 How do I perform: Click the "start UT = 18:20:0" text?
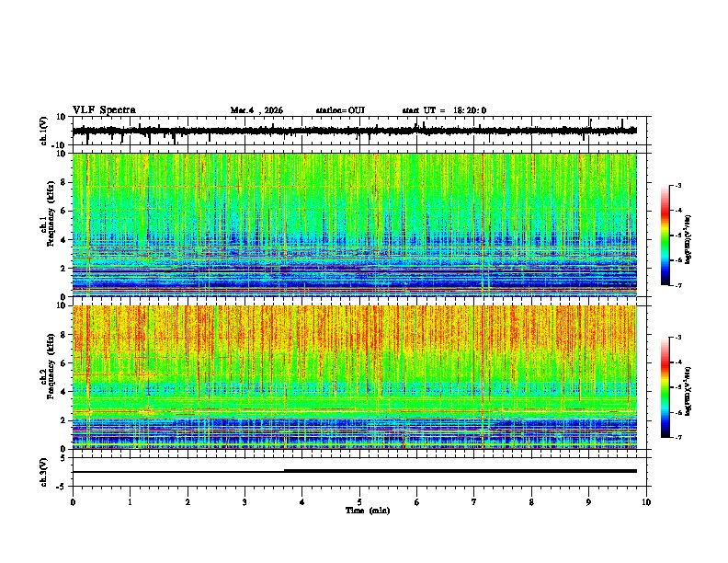pyautogui.click(x=444, y=110)
